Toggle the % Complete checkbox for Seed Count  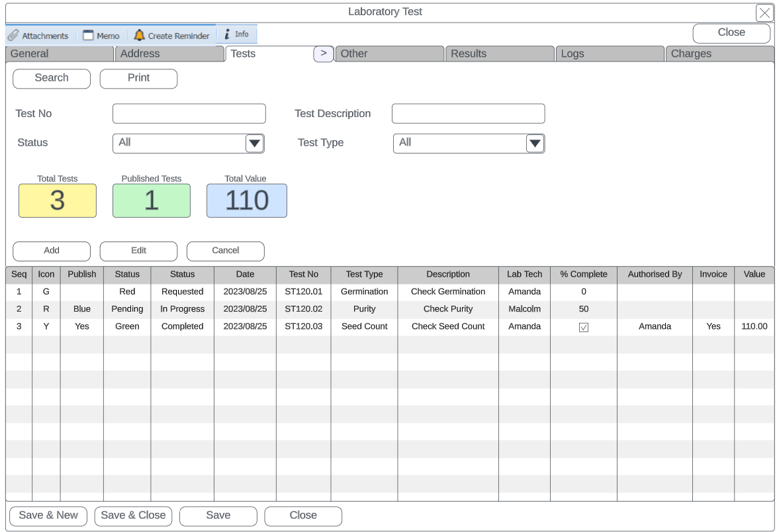[584, 327]
